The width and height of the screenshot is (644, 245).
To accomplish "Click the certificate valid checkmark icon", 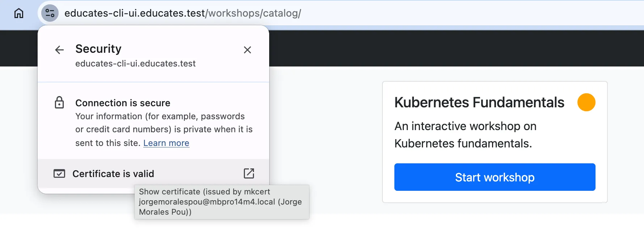I will [x=59, y=174].
